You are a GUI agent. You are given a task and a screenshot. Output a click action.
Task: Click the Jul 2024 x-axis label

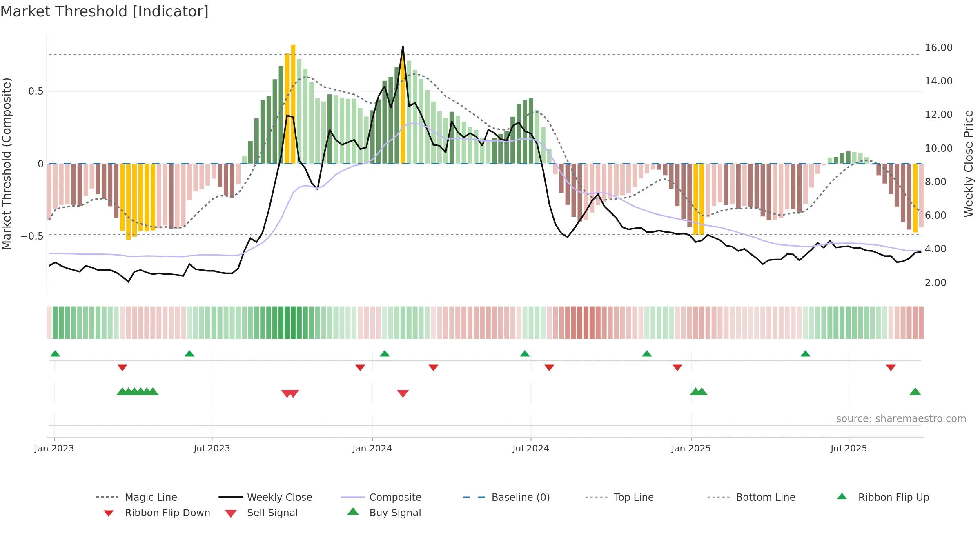coord(531,449)
